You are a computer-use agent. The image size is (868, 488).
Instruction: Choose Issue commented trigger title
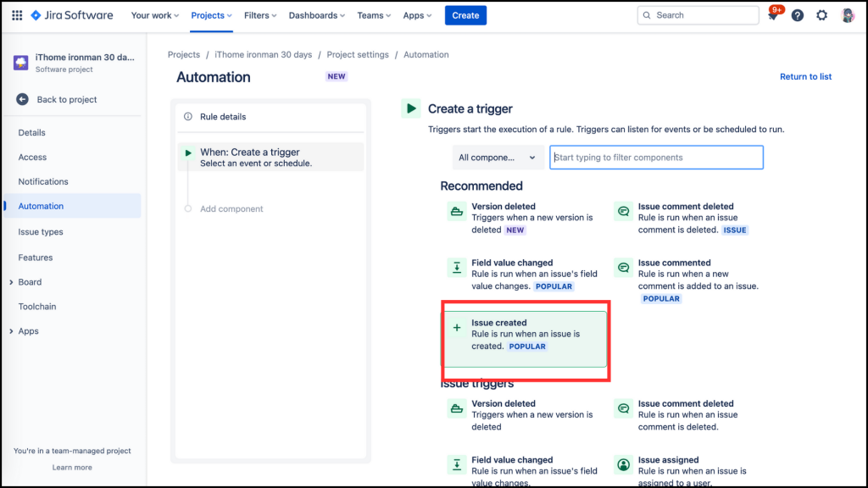(x=674, y=263)
